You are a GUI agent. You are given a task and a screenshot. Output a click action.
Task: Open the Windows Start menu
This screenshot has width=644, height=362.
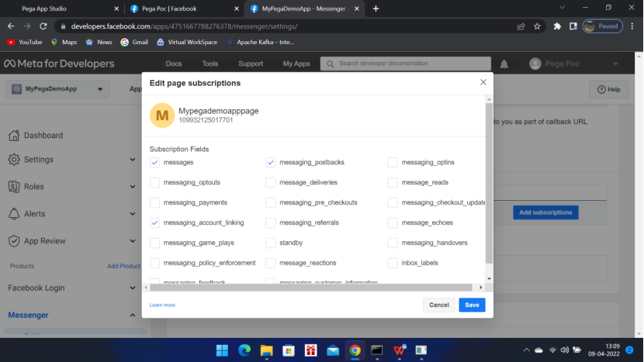click(x=222, y=350)
